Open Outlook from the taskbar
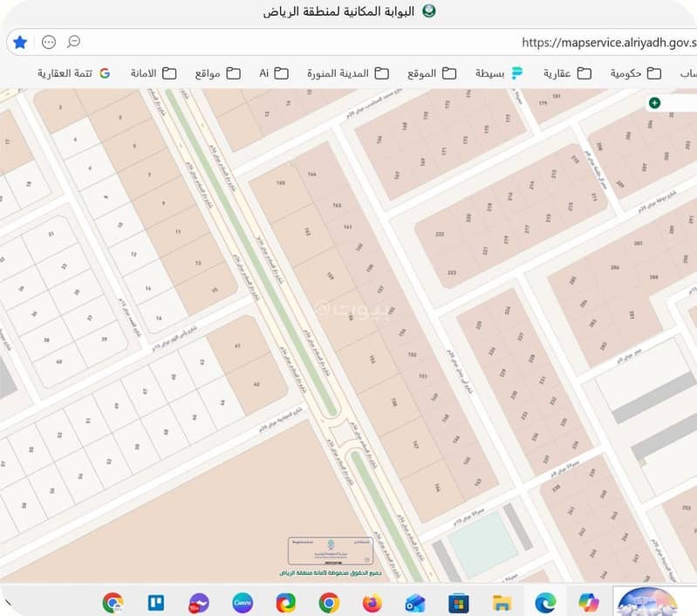This screenshot has height=616, width=697. pos(414,602)
